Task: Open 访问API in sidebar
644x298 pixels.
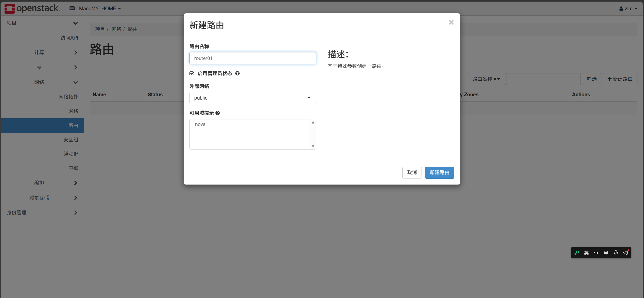Action: point(69,38)
